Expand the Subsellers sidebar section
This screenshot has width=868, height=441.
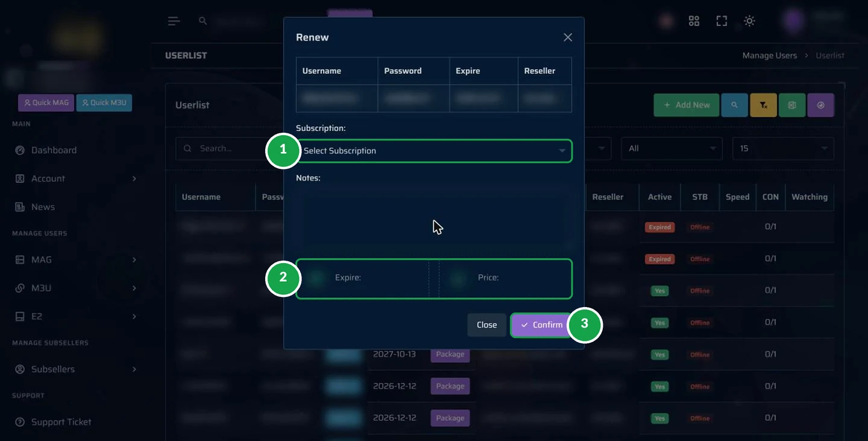click(75, 369)
